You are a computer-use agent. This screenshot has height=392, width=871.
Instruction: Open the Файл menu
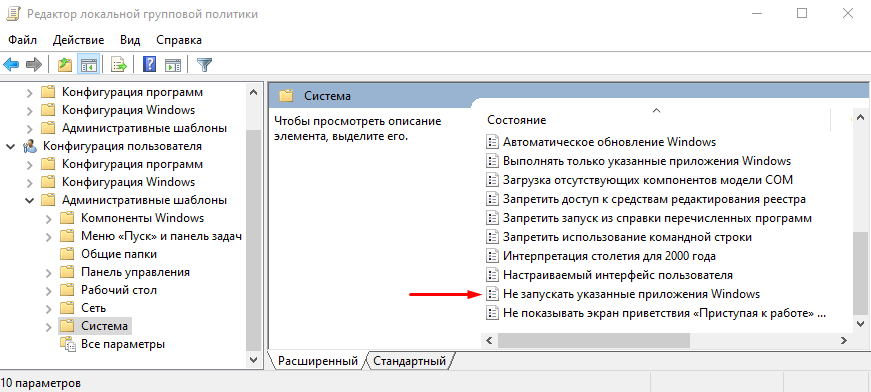[x=23, y=40]
